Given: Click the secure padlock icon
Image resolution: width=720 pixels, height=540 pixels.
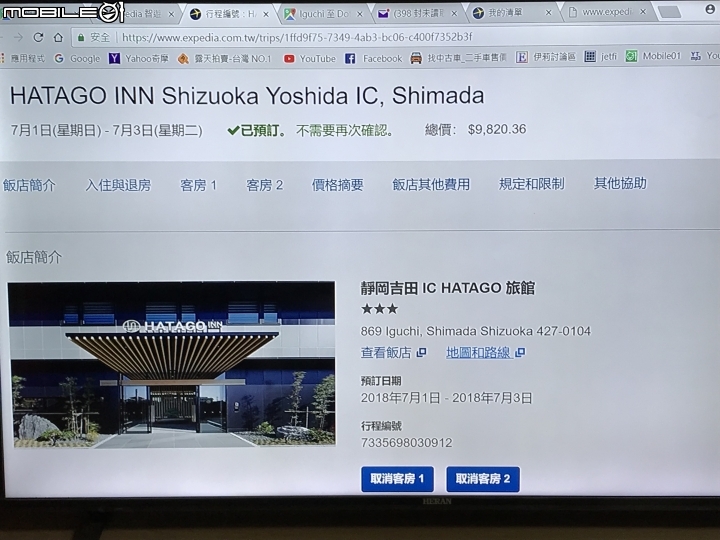Looking at the screenshot, I should 81,38.
